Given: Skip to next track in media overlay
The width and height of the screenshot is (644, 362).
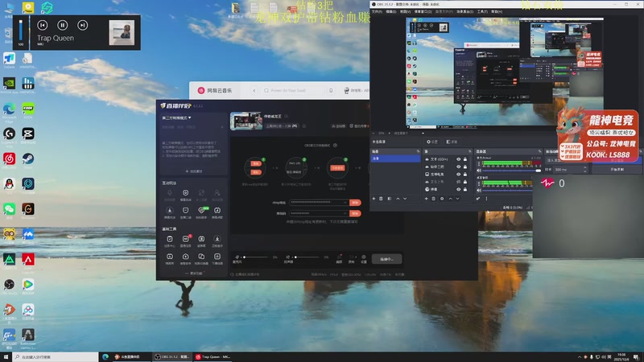Looking at the screenshot, I should (x=83, y=26).
